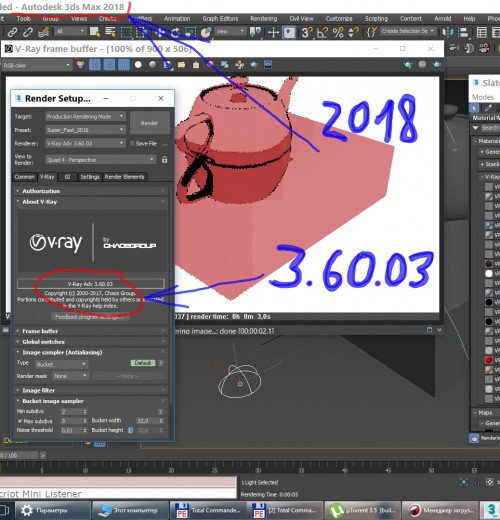This screenshot has height=520, width=500.
Task: Open Select by Name list icon
Action: 110,32
